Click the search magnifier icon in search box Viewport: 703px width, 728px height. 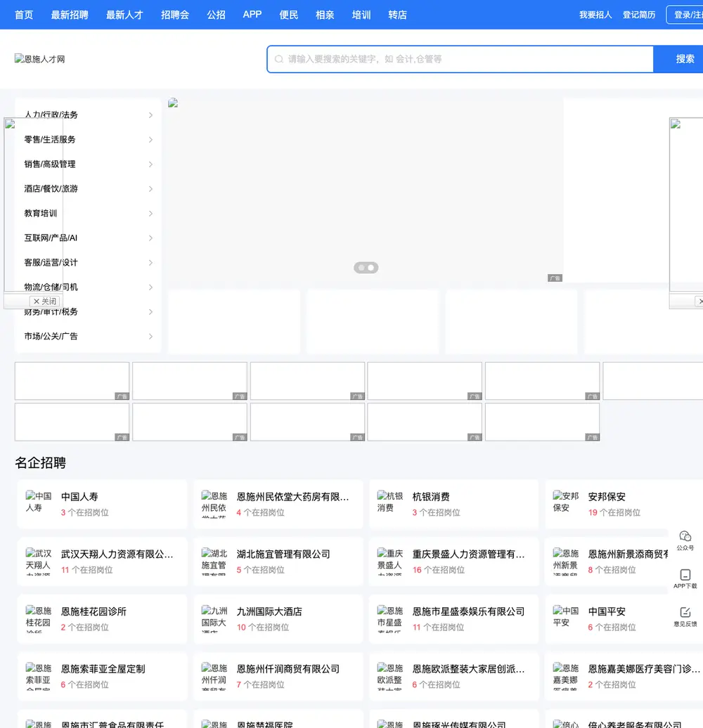[x=278, y=59]
